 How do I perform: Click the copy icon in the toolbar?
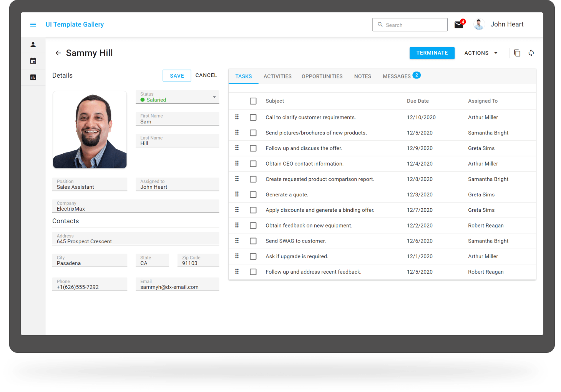517,53
